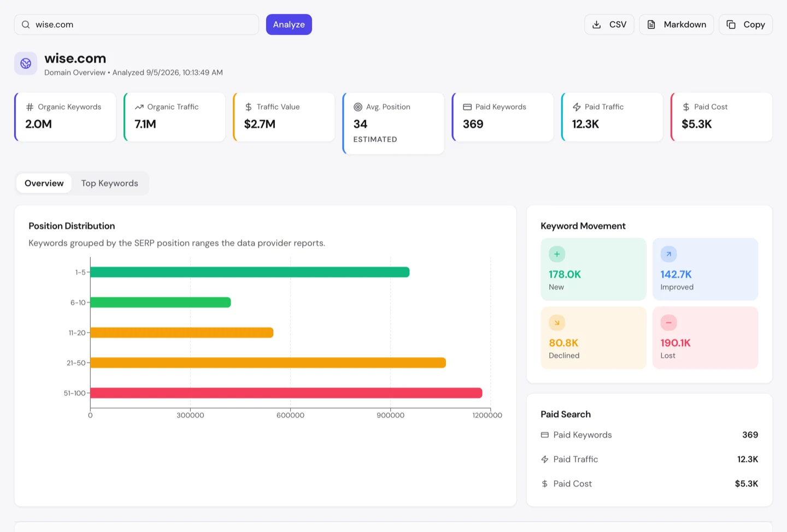Click the blue up-arrow icon above Improved

668,254
